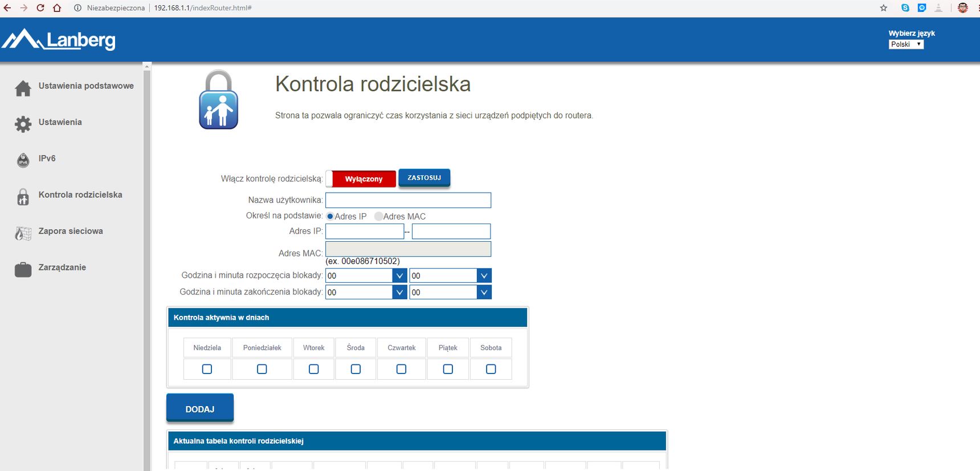Check the Wtorek checkbox
The image size is (980, 471).
(x=313, y=369)
